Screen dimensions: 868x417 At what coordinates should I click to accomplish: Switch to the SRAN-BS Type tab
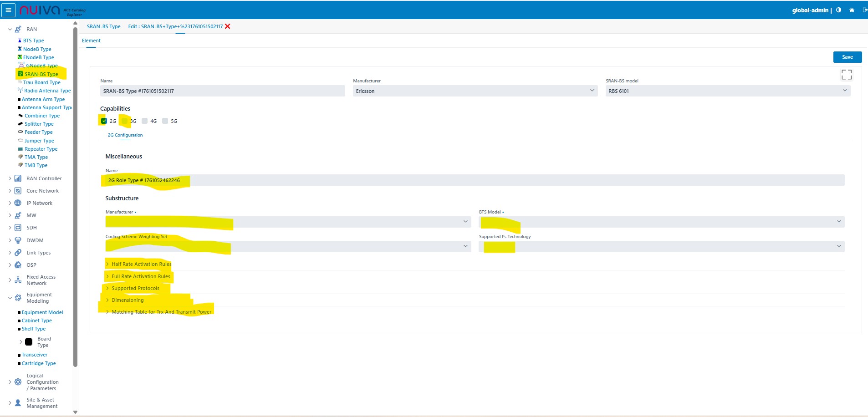(x=103, y=26)
